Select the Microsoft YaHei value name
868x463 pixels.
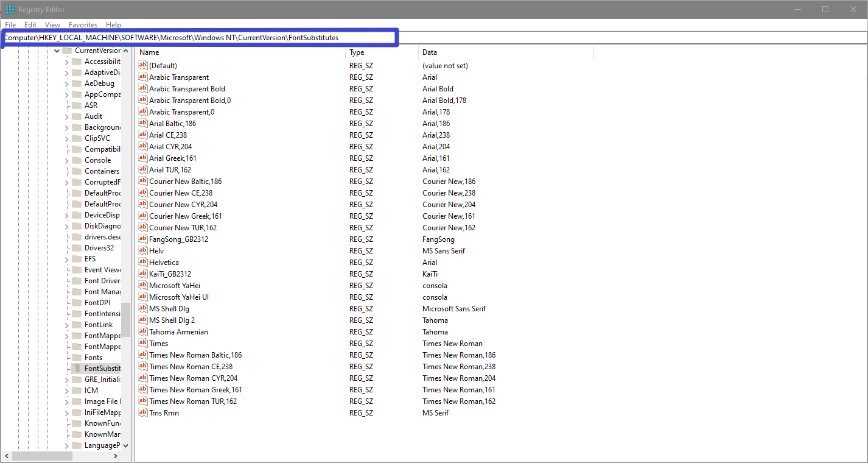click(174, 285)
